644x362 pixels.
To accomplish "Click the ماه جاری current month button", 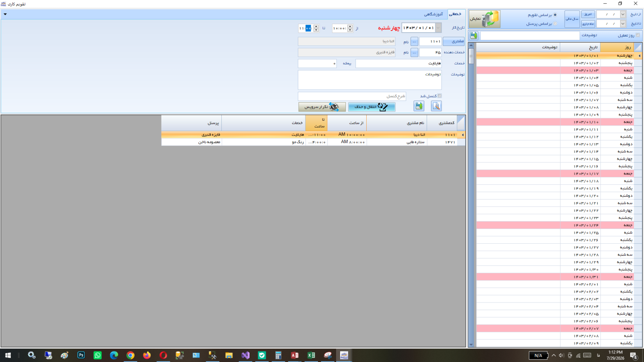I will point(588,24).
